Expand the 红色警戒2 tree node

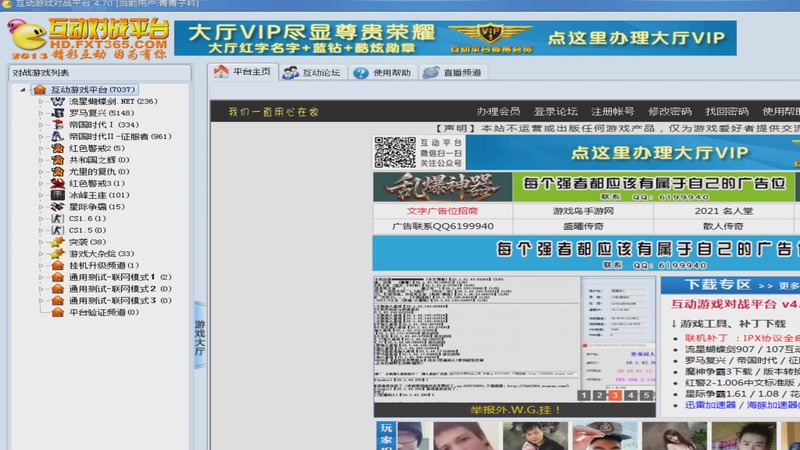(x=41, y=148)
